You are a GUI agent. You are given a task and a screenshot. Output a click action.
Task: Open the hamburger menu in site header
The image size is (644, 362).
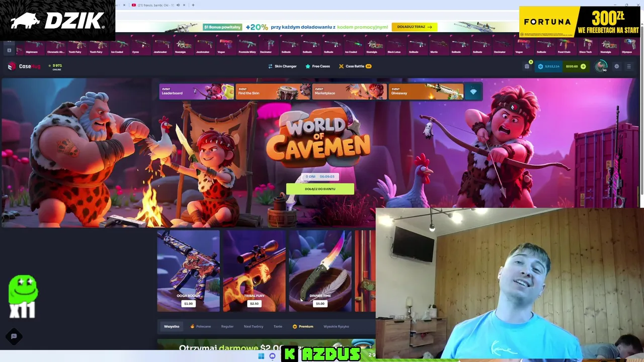[628, 66]
